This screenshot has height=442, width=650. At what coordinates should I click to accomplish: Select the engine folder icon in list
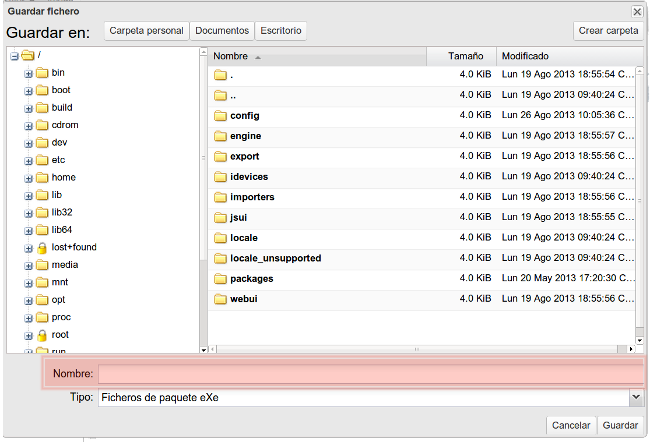point(220,136)
